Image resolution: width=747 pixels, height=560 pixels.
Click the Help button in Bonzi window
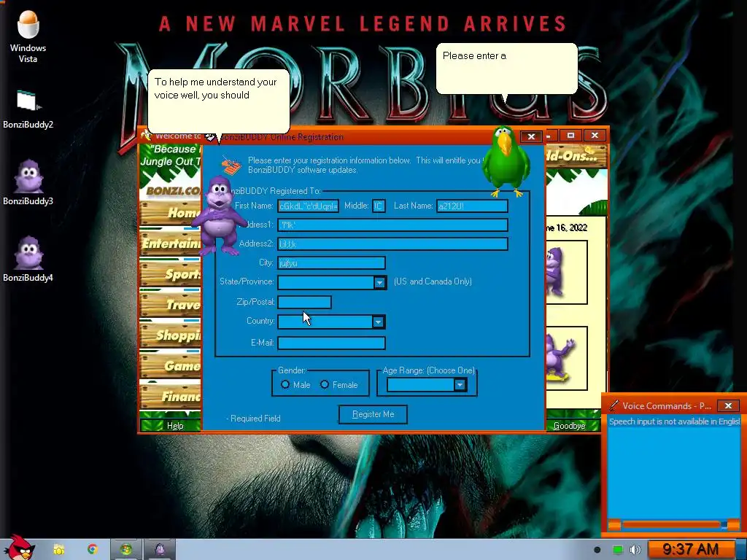point(171,425)
